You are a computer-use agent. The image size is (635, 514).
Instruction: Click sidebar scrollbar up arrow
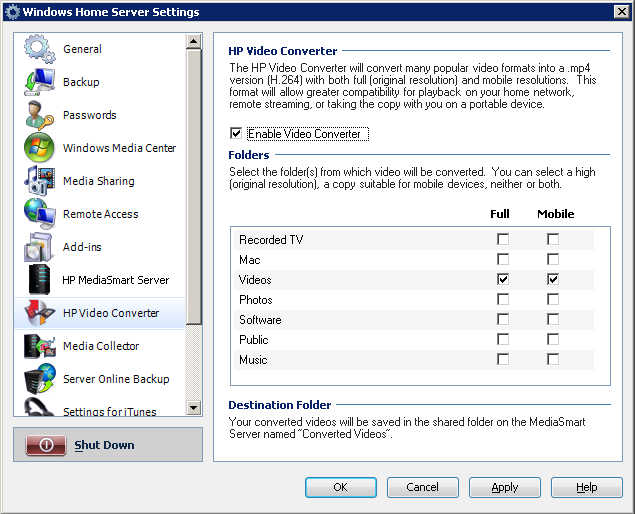pos(194,41)
